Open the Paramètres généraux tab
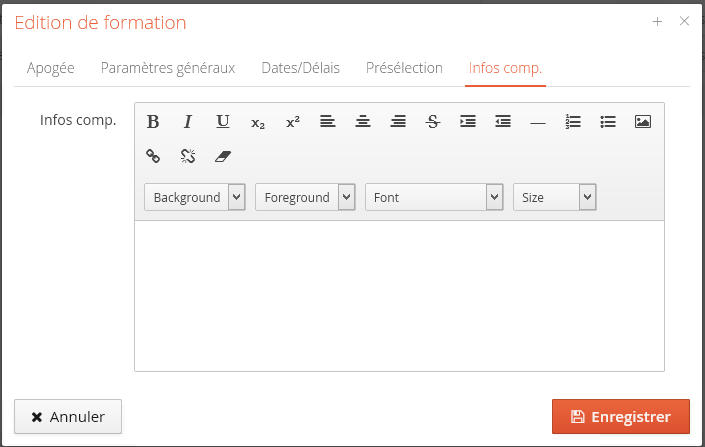Viewport: 705px width, 447px height. click(168, 68)
